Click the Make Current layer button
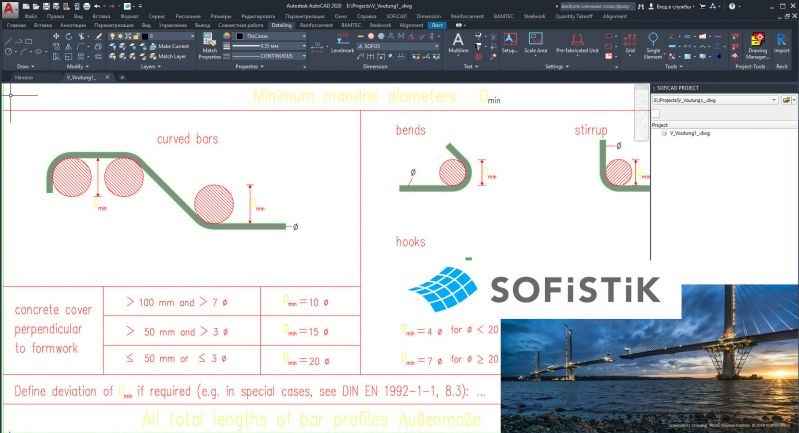Viewport: 799px width, 433px height. pyautogui.click(x=170, y=46)
